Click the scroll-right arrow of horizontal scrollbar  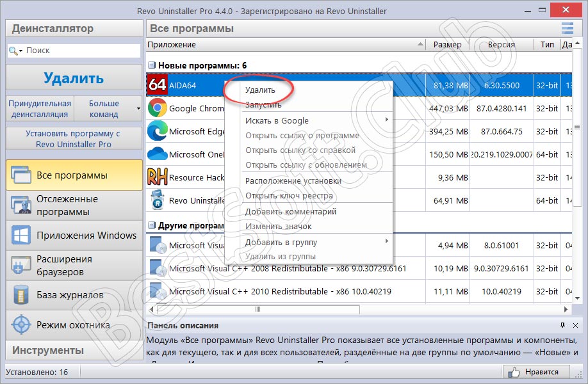tap(566, 310)
